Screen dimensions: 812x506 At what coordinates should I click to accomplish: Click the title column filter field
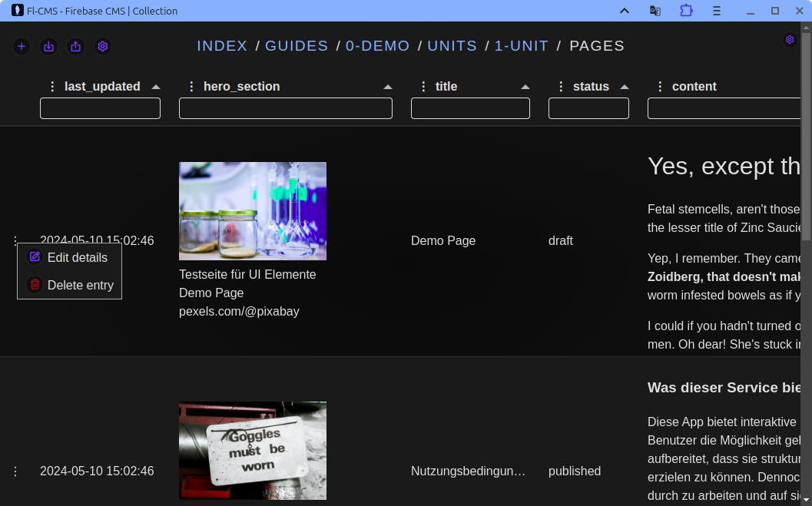click(x=470, y=108)
